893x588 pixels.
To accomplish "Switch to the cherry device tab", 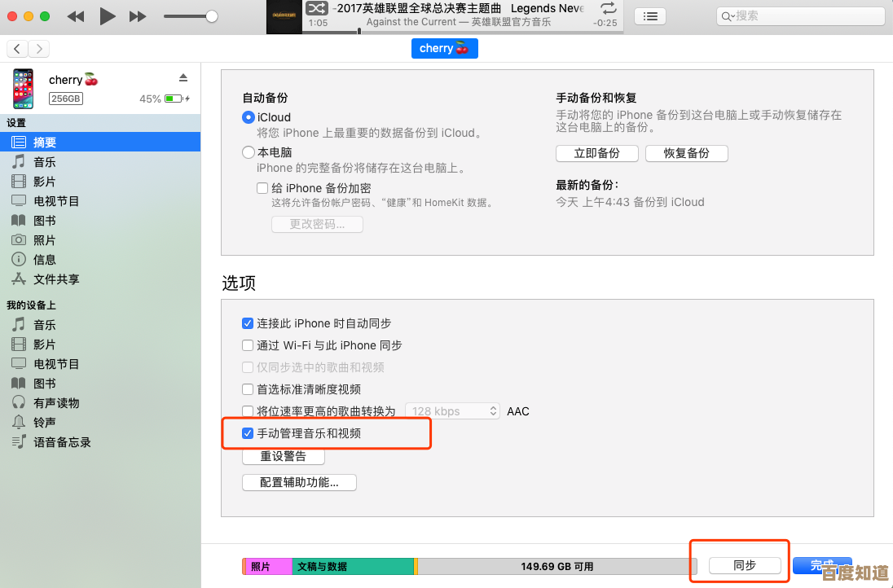I will pyautogui.click(x=444, y=48).
